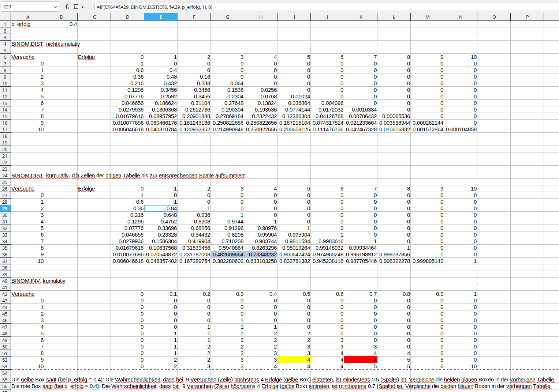This screenshot has width=559, height=392.
Task: Expand the Name Box dropdown arrow
Action: pyautogui.click(x=55, y=7)
